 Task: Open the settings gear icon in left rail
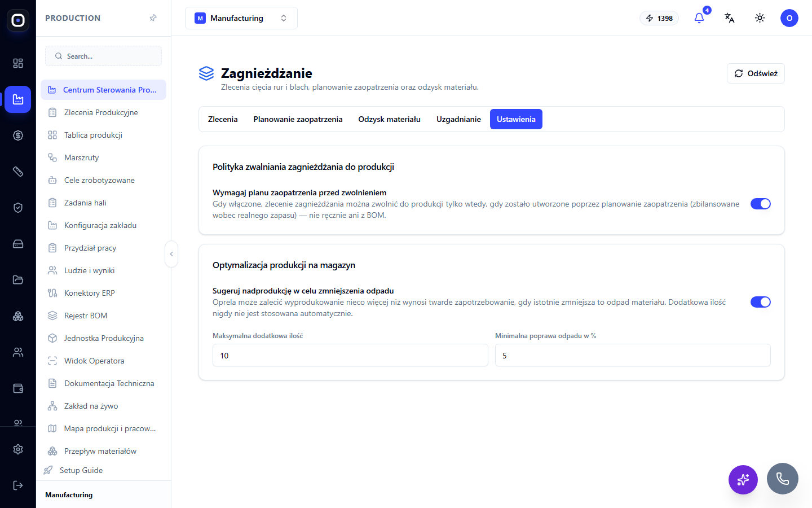(18, 449)
